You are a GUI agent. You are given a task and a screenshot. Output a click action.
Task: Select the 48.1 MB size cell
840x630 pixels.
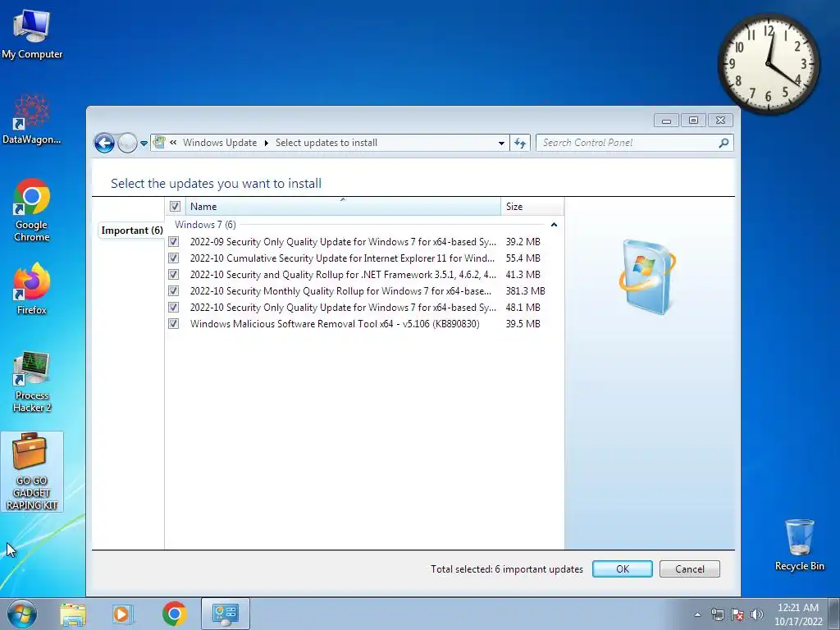pos(523,308)
